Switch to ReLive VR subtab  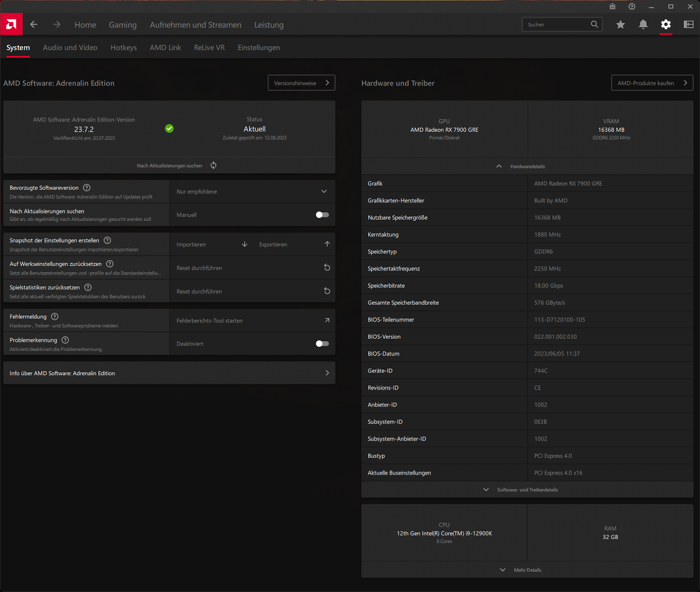click(x=209, y=47)
